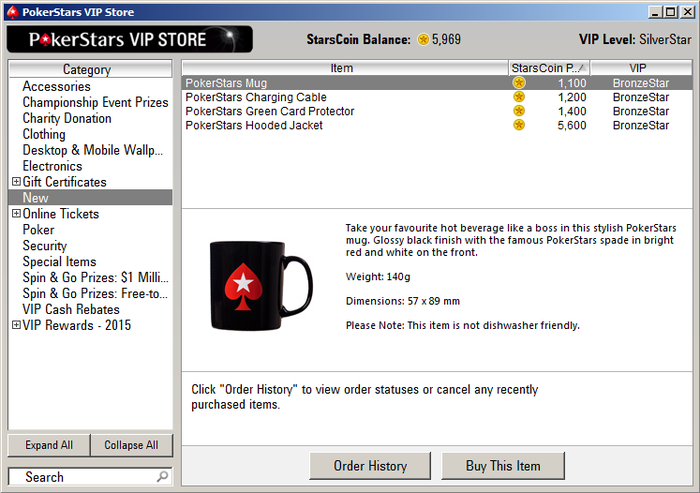Image resolution: width=700 pixels, height=493 pixels.
Task: Select the VIP Cash Rebates category
Action: [71, 309]
